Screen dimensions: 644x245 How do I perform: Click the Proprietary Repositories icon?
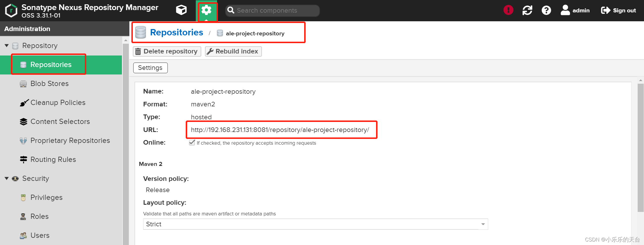[x=23, y=141]
